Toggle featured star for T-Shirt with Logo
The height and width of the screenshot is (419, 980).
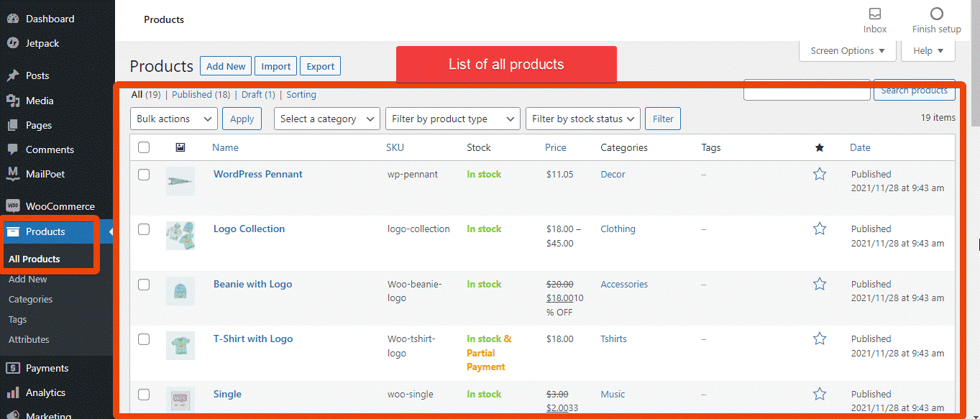(x=820, y=339)
